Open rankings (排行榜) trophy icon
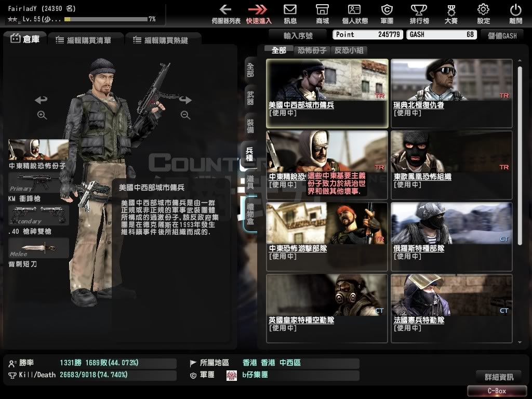Screen dimensions: 532x399 coord(419,9)
